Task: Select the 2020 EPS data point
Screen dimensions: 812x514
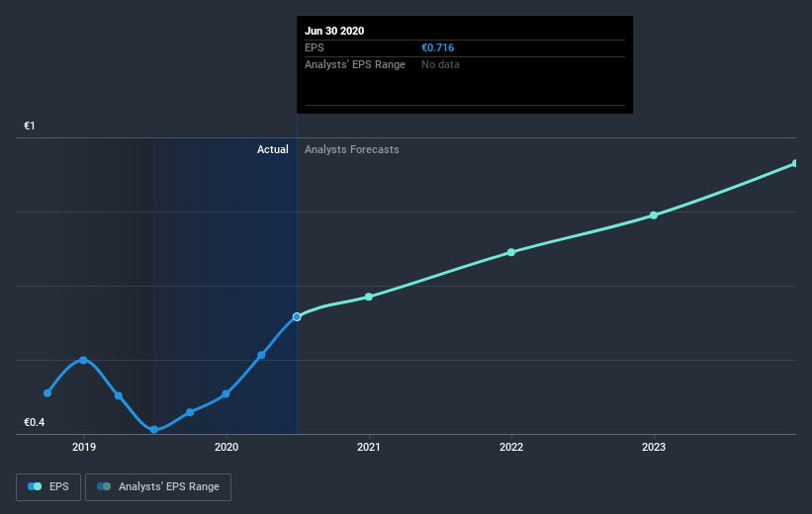Action: pos(226,394)
